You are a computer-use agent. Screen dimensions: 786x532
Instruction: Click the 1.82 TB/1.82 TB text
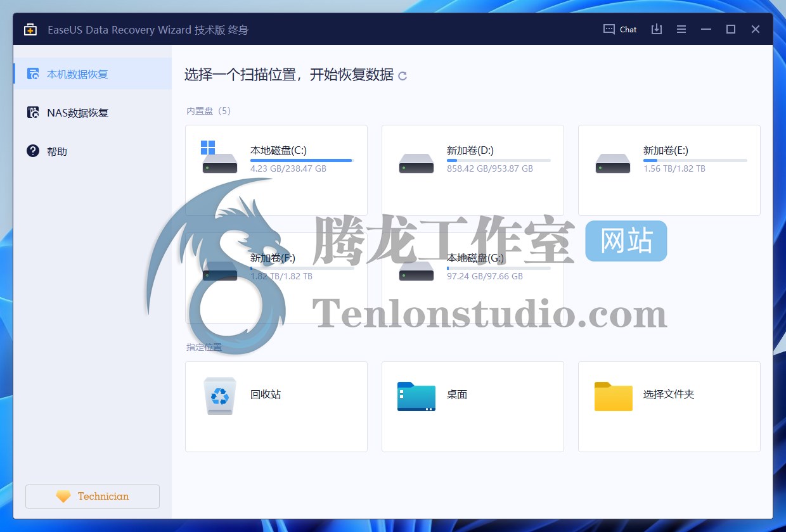281,277
